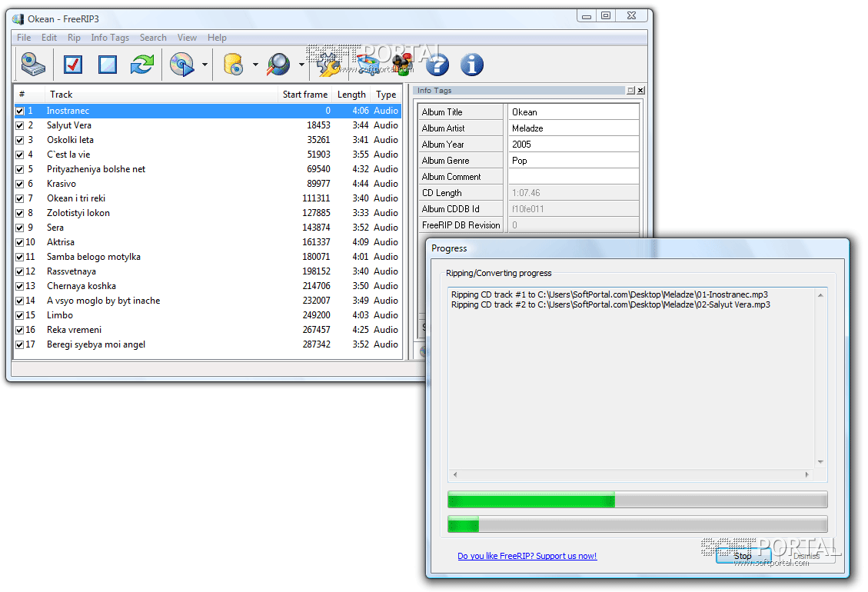Click the CD database yellow cylinder icon
This screenshot has width=868, height=592.
(x=234, y=65)
